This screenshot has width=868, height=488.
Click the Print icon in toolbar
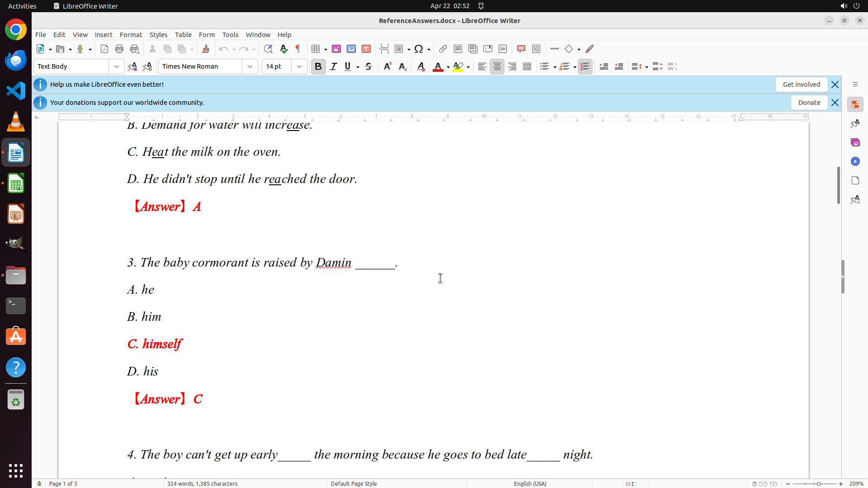(119, 49)
